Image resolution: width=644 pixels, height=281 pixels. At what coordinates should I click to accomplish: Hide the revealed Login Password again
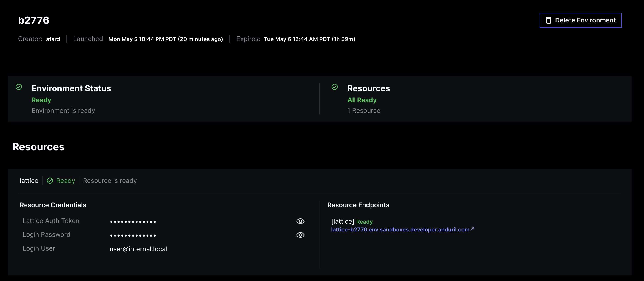point(300,235)
